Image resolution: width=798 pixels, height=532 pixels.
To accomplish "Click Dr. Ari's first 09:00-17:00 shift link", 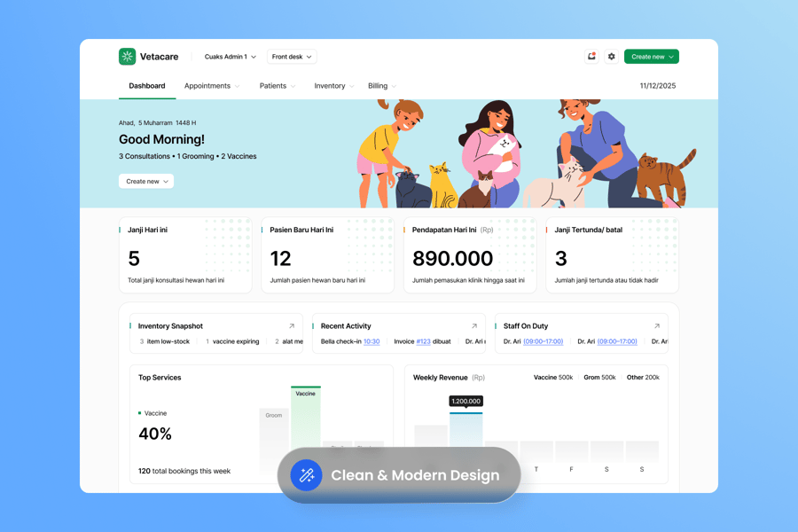I will coord(543,341).
